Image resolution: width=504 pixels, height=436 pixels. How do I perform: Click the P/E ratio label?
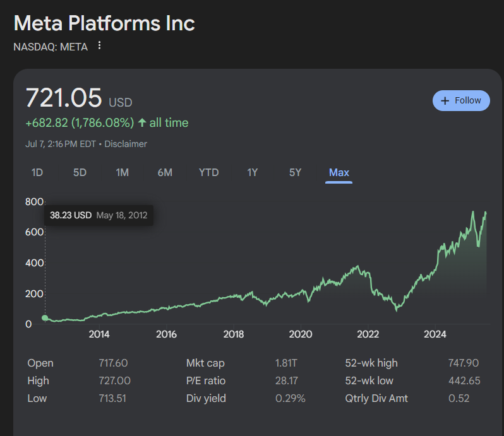[206, 380]
